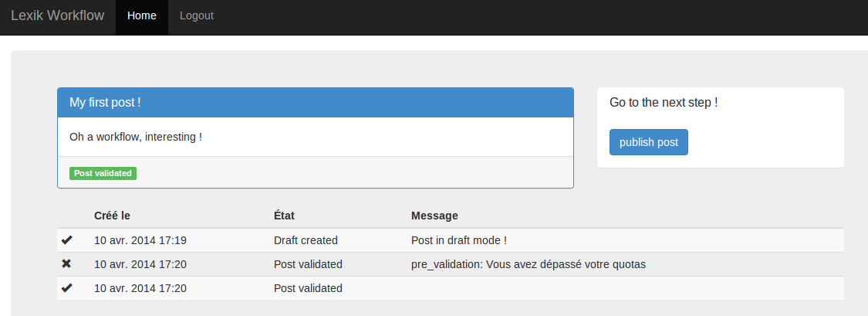Click the X icon on failed validation row
Viewport: 868px width, 316px height.
coord(66,264)
